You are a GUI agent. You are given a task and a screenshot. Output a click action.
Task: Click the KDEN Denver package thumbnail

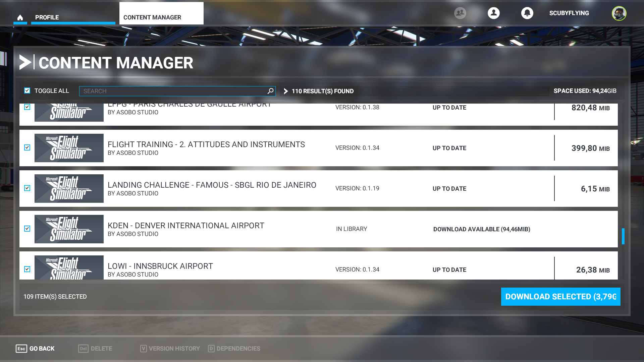click(69, 229)
